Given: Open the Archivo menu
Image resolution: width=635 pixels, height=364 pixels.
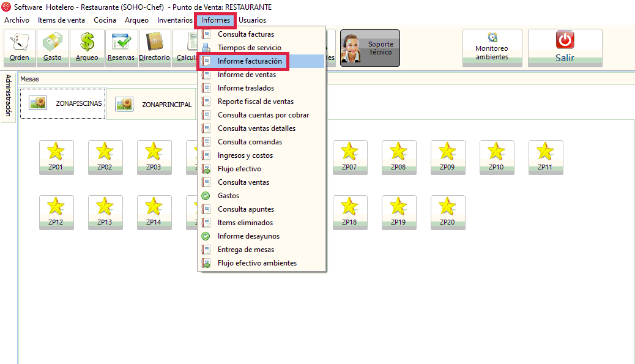Looking at the screenshot, I should tap(17, 20).
